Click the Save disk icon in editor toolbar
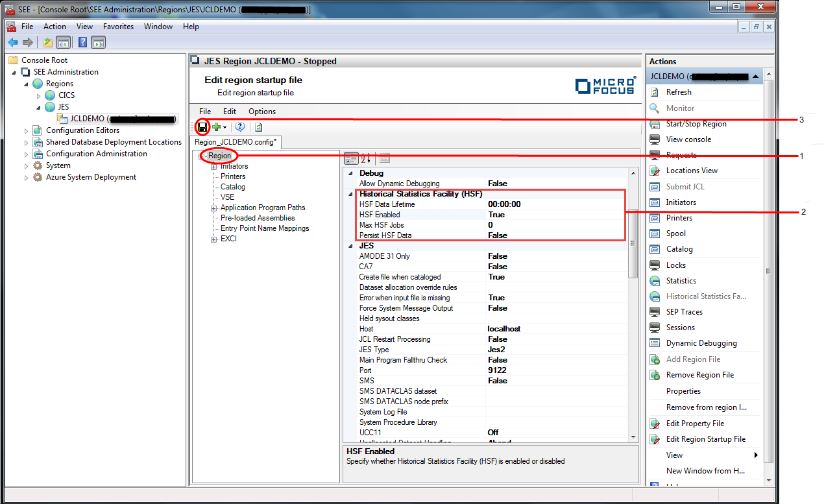The width and height of the screenshot is (837, 504). tap(202, 127)
